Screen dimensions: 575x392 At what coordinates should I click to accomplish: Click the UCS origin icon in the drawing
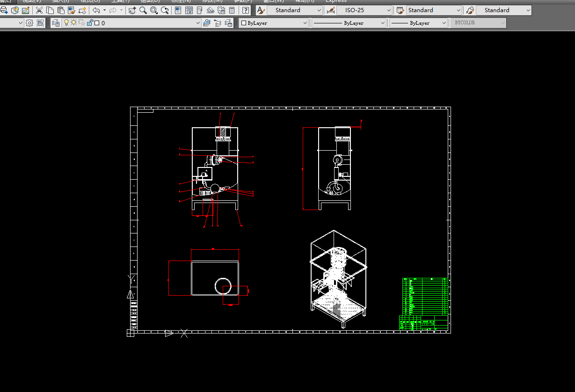131,333
